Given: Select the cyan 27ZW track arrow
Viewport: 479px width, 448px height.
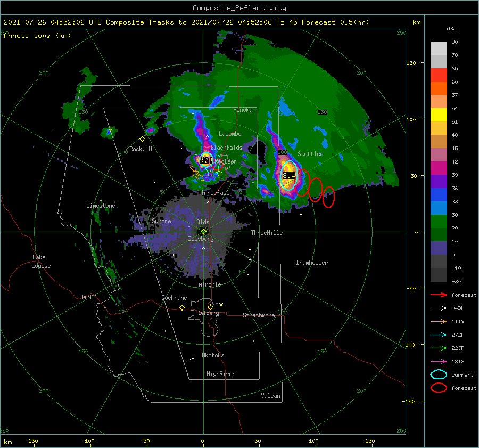Looking at the screenshot, I should [439, 335].
